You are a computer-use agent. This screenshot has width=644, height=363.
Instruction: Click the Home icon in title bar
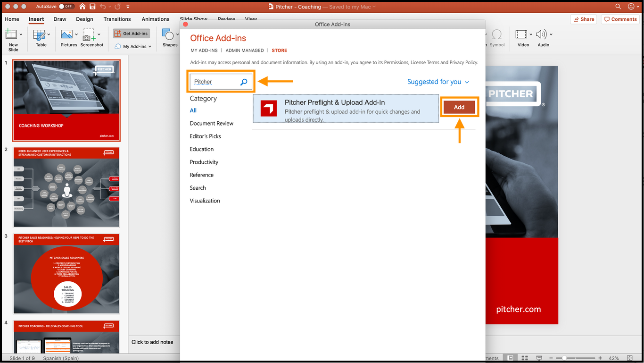pos(83,7)
